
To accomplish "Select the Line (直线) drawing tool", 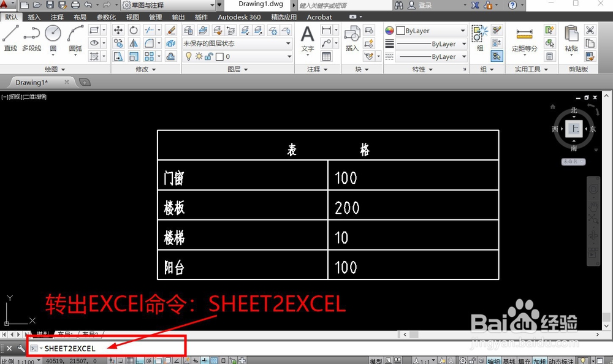I will pyautogui.click(x=10, y=38).
